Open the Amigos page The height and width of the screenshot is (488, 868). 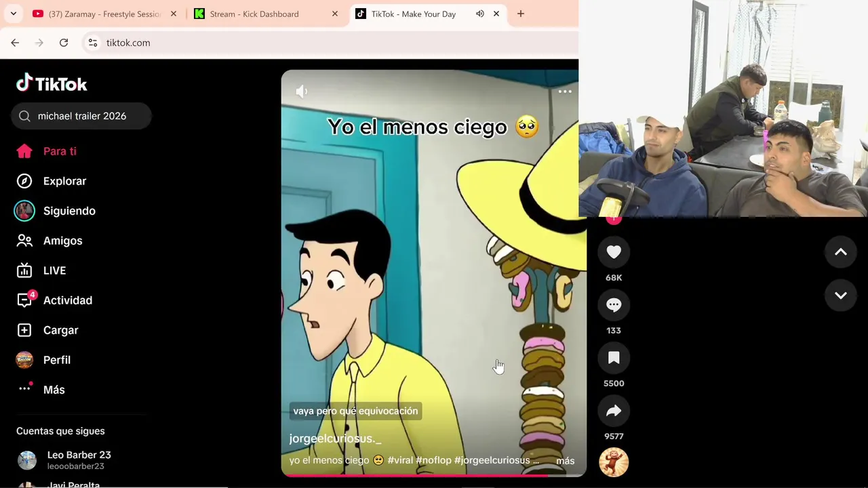(50, 241)
